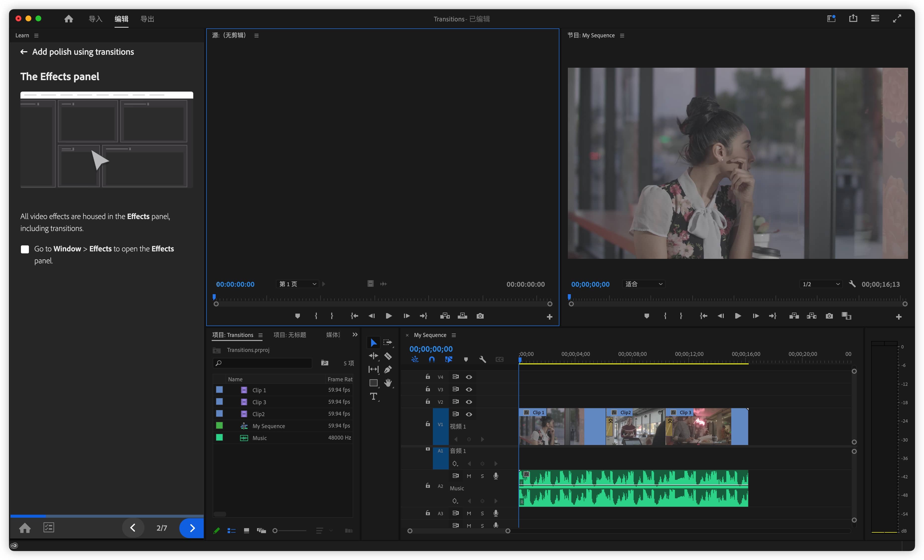Viewport: 924px width, 560px height.
Task: Mute the A2 Music track
Action: 469,476
